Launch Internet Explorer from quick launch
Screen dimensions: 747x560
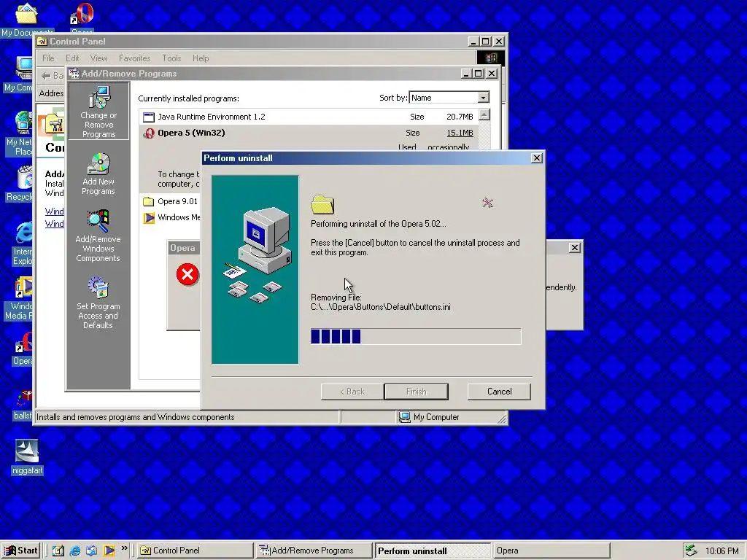click(75, 551)
